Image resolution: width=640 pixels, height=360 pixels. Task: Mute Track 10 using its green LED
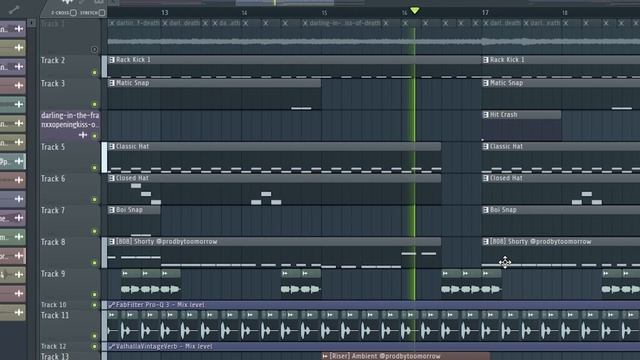tap(94, 305)
